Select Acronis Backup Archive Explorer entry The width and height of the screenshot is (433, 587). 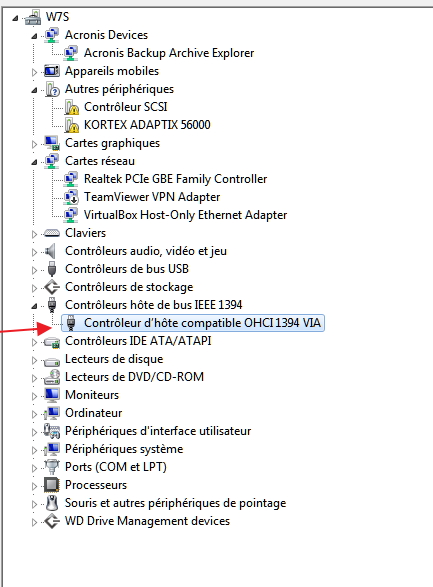coord(169,53)
